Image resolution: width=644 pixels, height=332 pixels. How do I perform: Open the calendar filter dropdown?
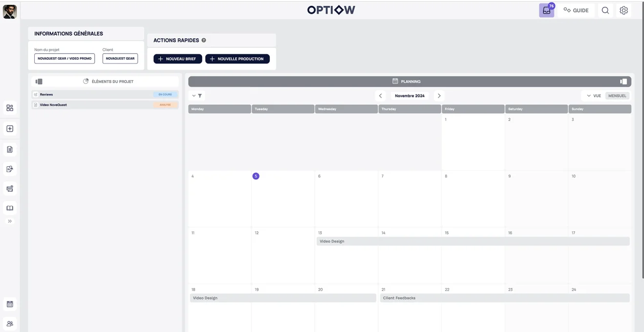(197, 96)
